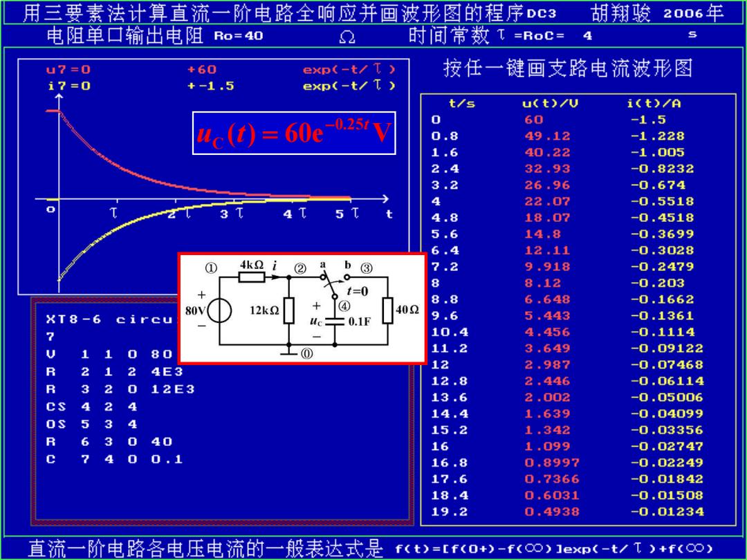Click the red 'exp(-t/τ)' term
Screen dimensions: 747x560
pos(349,70)
